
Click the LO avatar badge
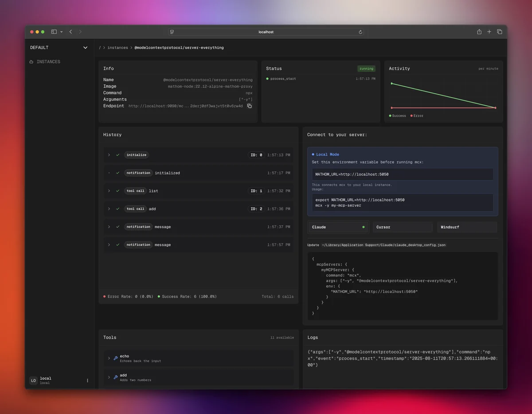click(x=33, y=380)
